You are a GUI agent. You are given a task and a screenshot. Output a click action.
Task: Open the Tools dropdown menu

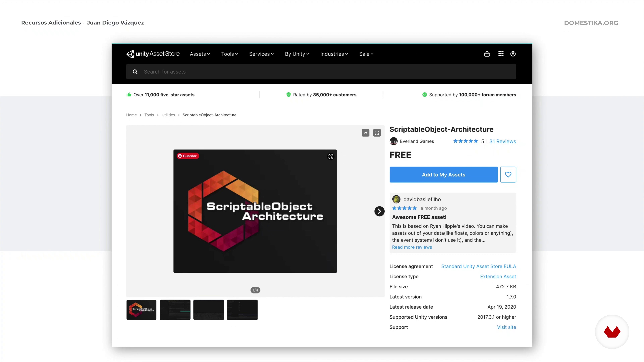(x=229, y=54)
